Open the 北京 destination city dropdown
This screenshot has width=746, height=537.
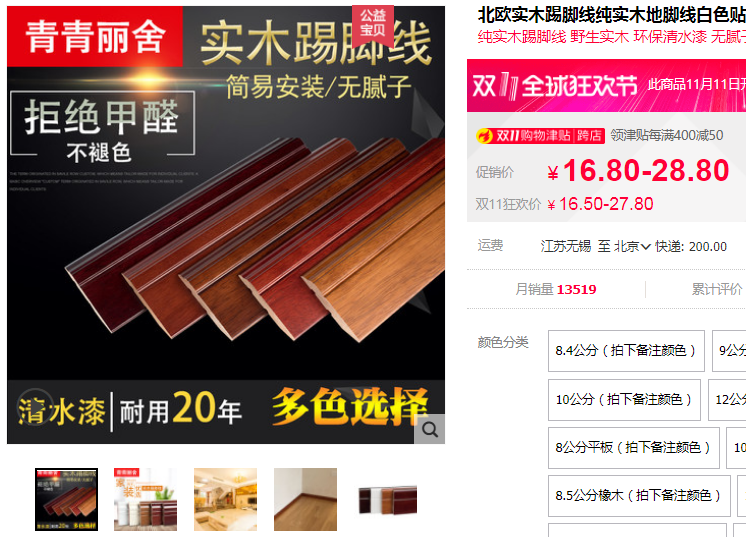[632, 246]
